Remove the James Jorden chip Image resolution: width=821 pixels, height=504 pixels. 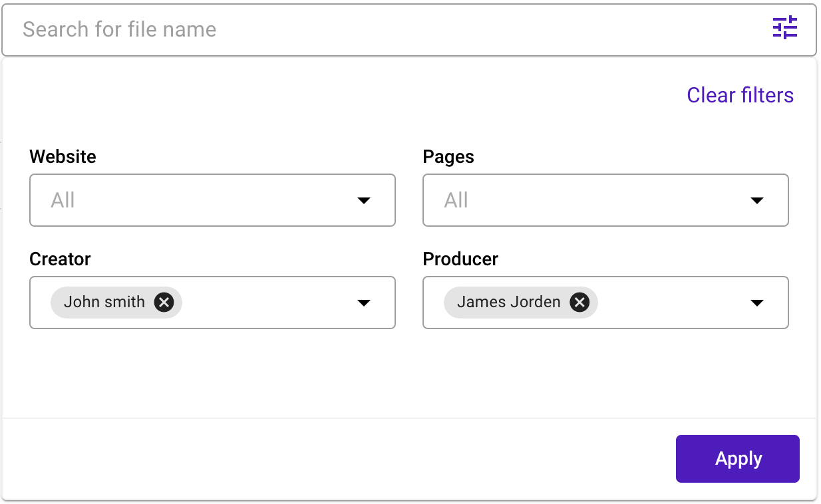[580, 303]
